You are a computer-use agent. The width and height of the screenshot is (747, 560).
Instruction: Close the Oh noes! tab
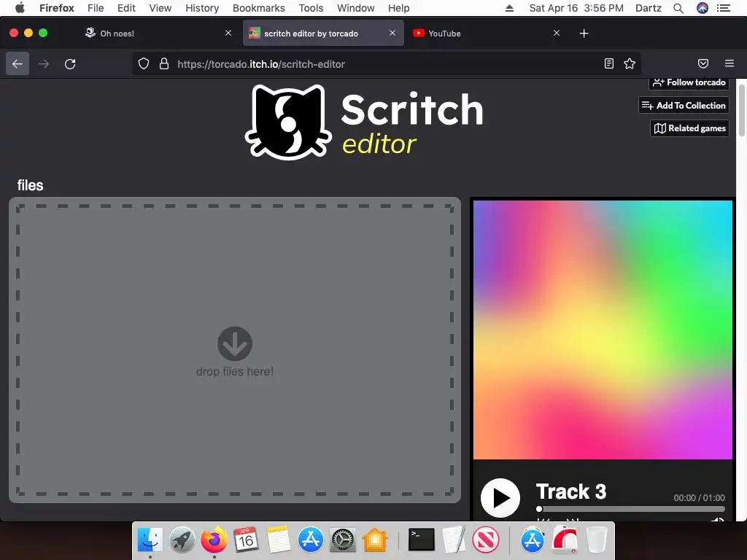pos(228,33)
